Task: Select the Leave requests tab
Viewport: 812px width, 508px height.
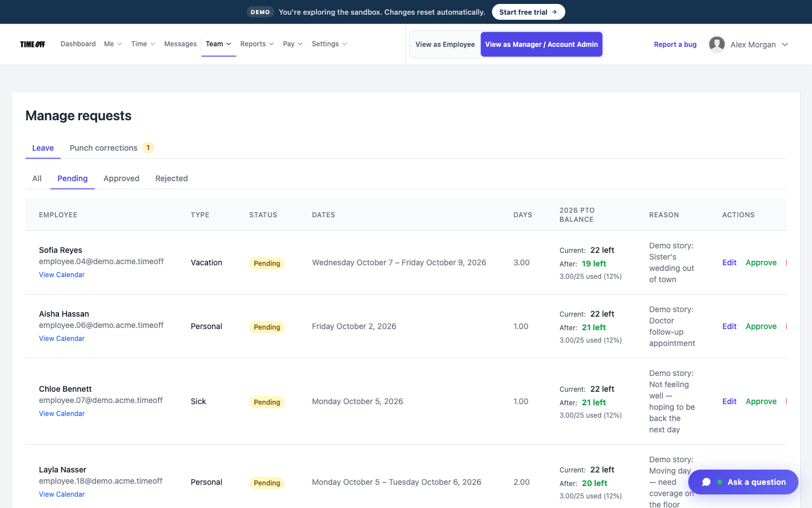Action: pyautogui.click(x=43, y=148)
